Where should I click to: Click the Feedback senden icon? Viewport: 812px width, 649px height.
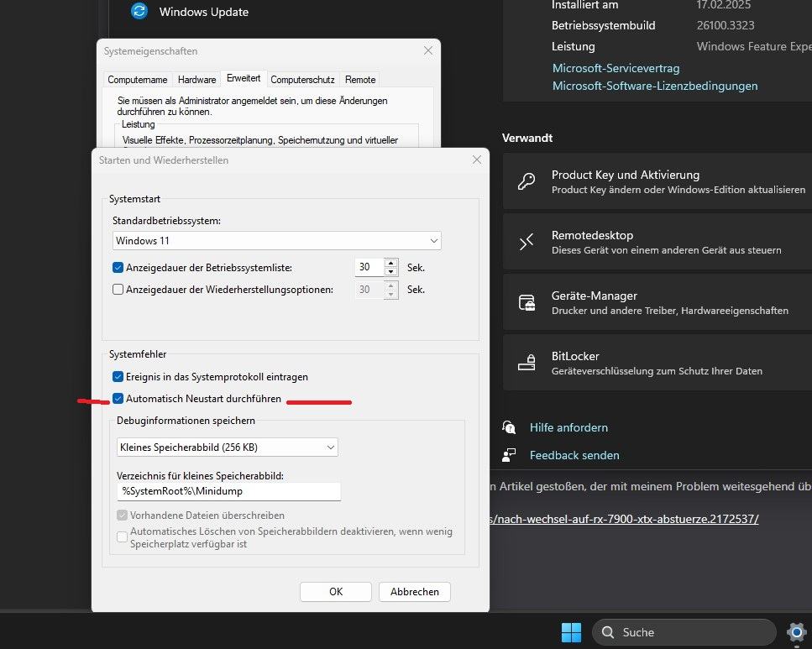509,455
